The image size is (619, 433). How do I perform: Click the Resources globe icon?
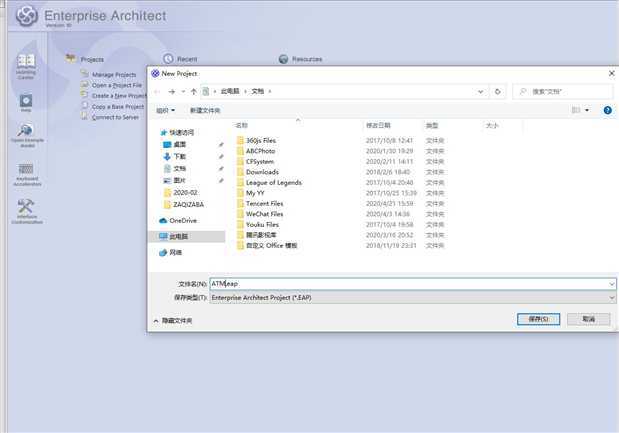pos(283,59)
